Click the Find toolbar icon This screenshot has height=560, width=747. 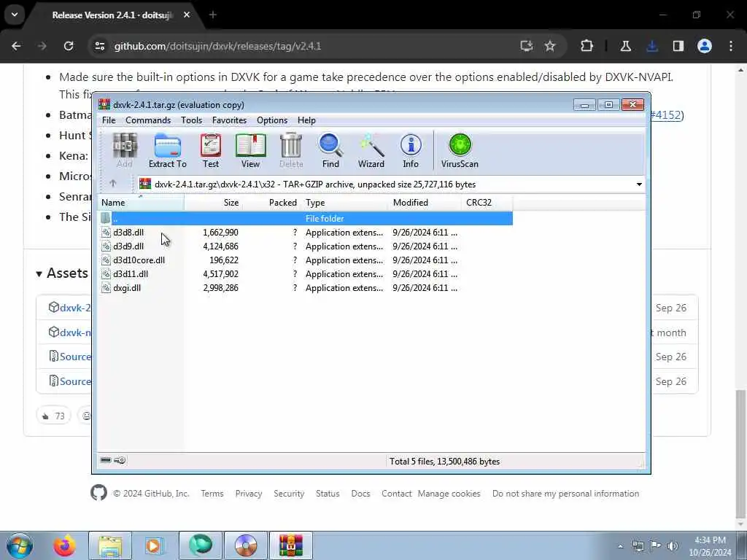coord(330,150)
